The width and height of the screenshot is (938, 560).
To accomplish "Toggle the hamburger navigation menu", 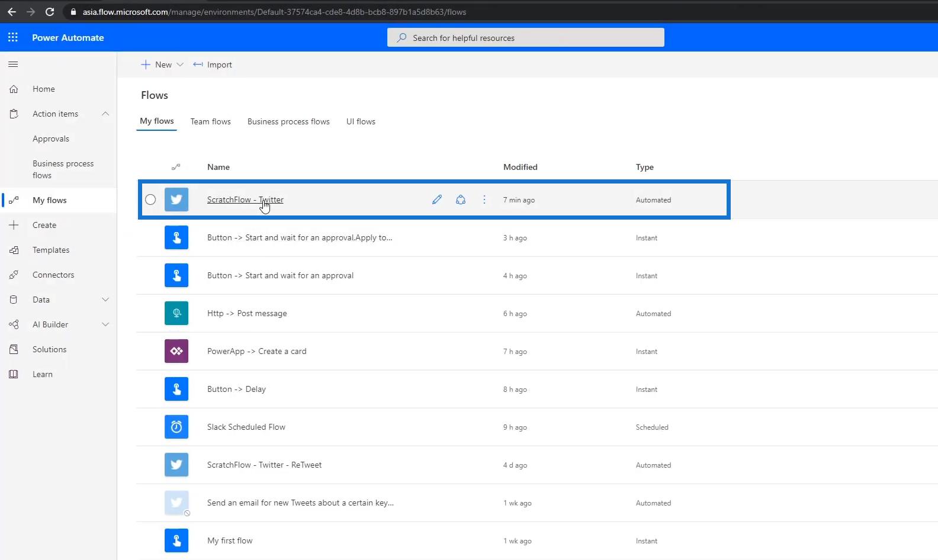I will 13,64.
